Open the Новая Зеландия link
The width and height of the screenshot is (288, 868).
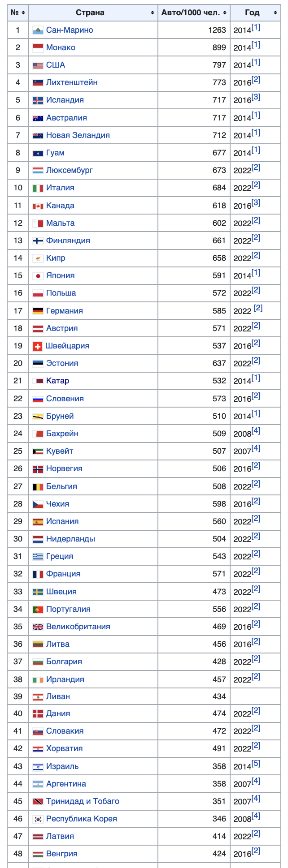point(78,135)
